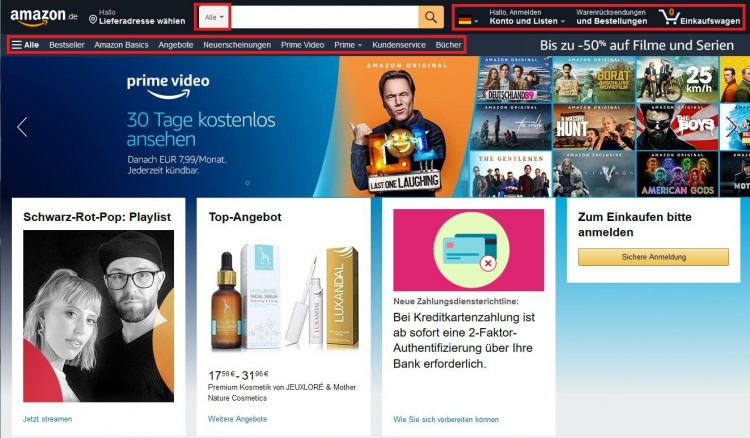Click the location pin delivery icon
The image size is (750, 438).
pyautogui.click(x=93, y=20)
